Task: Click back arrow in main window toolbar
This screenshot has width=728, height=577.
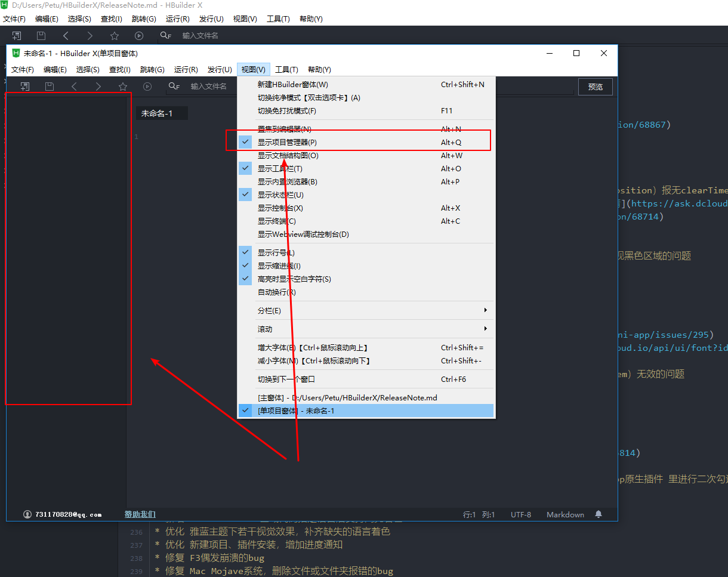Action: tap(66, 36)
